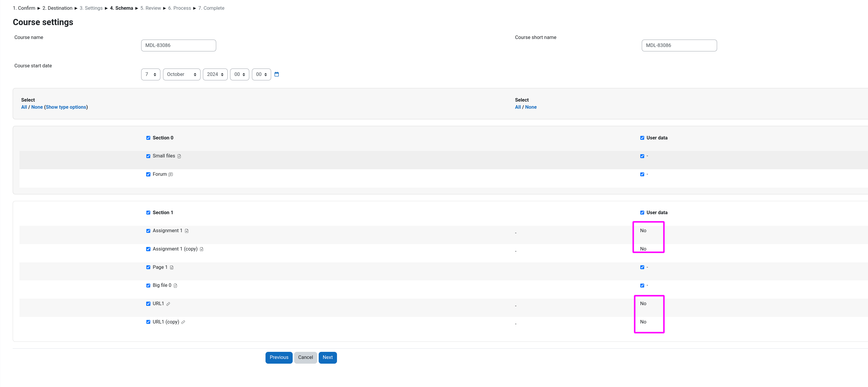The image size is (868, 387).
Task: Toggle the Assignment 1 checkbox
Action: (148, 231)
